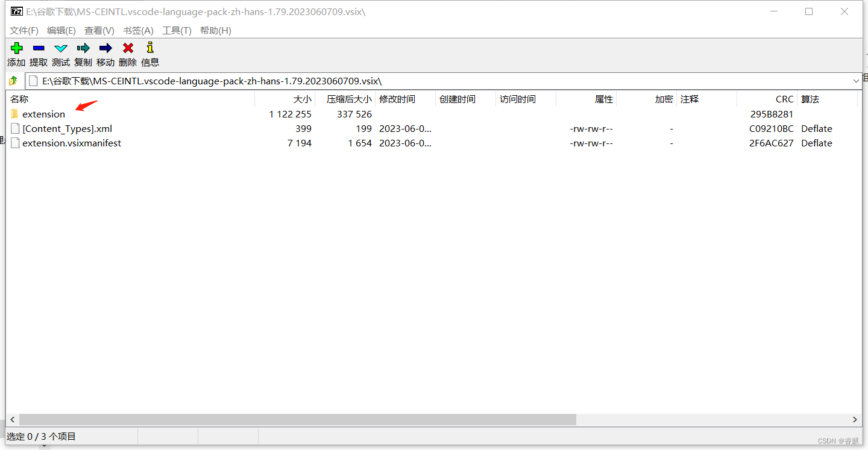Open the 文件(F) menu

tap(24, 31)
